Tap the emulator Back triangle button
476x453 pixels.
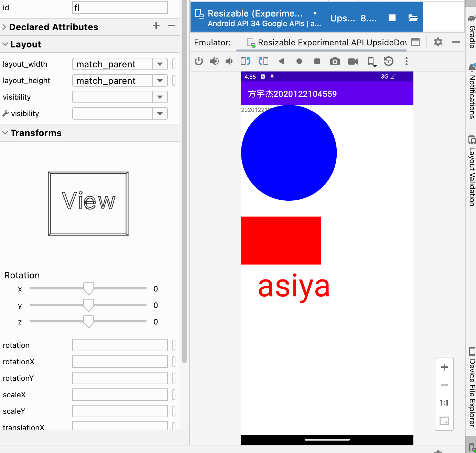[x=281, y=61]
